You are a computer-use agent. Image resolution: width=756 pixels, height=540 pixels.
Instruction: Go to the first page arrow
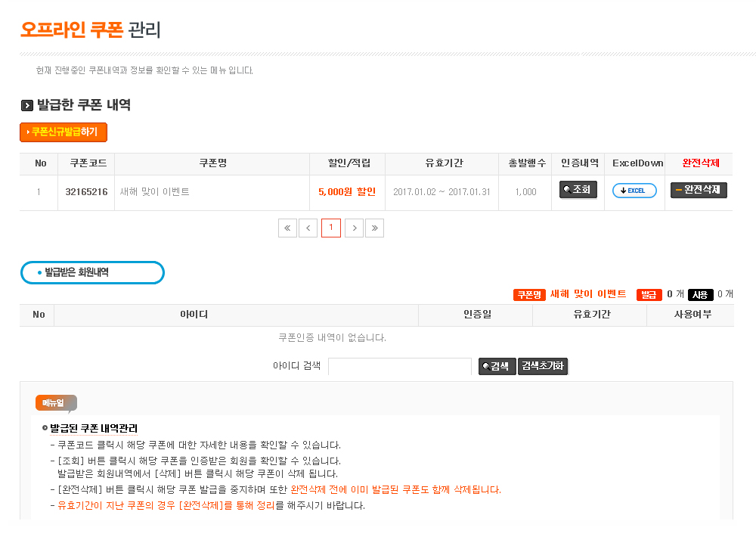click(x=287, y=228)
